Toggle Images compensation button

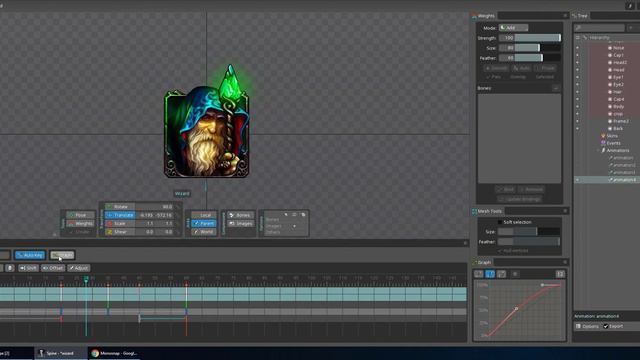coord(240,223)
